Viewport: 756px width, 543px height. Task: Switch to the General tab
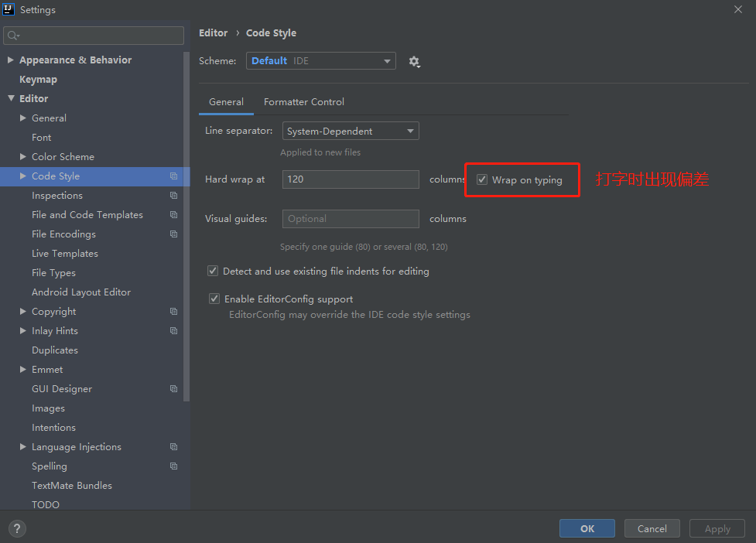(x=226, y=102)
